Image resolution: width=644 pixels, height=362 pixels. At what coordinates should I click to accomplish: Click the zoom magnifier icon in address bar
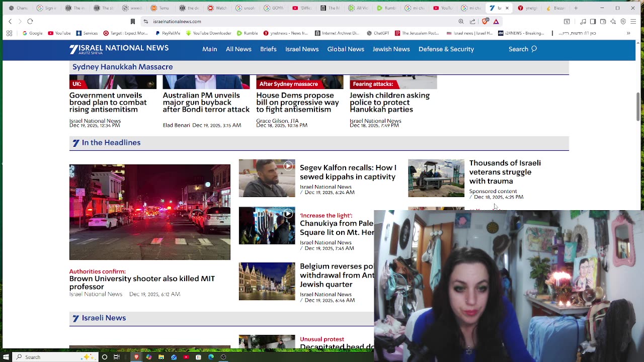click(x=461, y=22)
